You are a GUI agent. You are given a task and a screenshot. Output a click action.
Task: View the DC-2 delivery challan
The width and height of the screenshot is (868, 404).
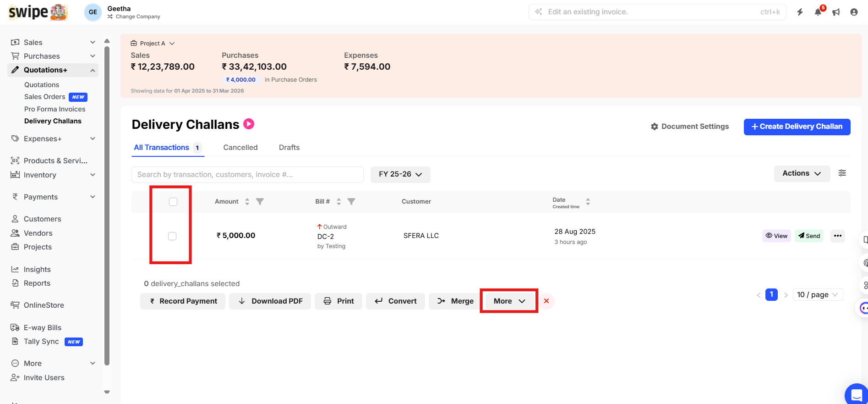click(776, 236)
